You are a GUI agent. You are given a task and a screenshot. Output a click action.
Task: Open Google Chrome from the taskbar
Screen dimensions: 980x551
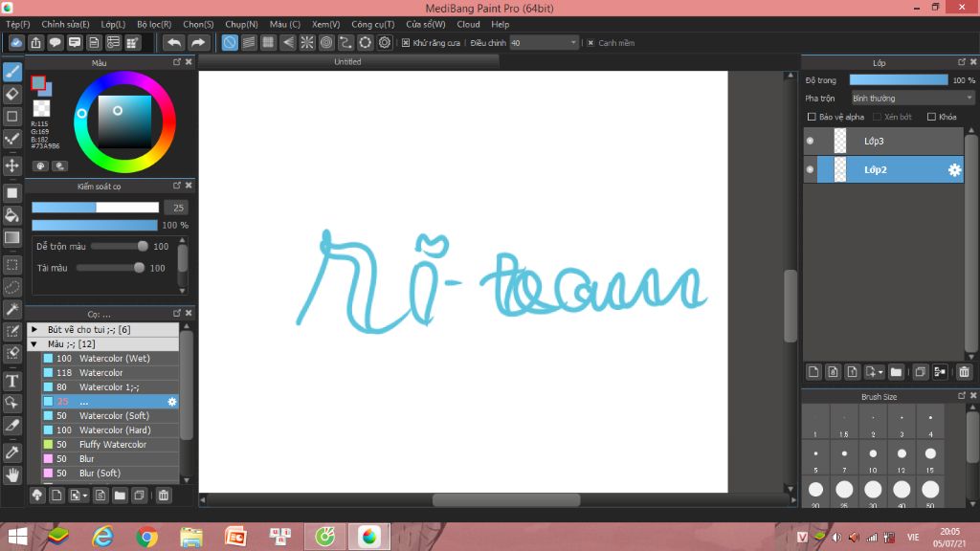(146, 538)
